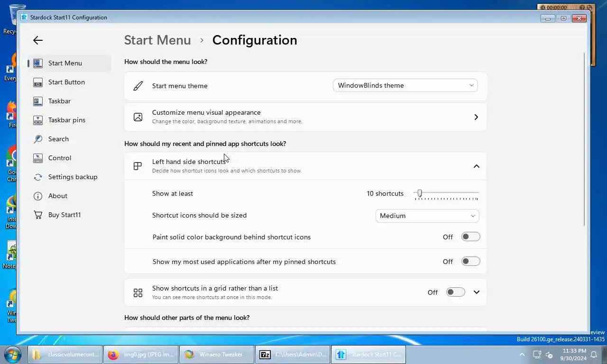Click the Left hand side shortcuts icon
Screen dimensions: 607x364
[x=138, y=166]
